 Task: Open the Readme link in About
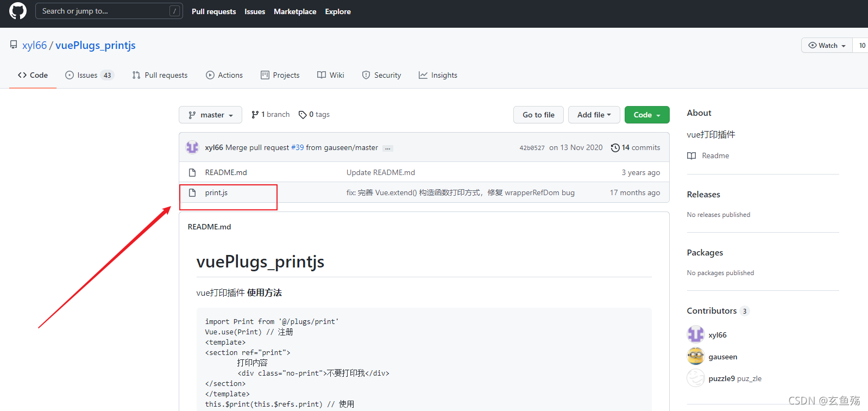pyautogui.click(x=708, y=155)
